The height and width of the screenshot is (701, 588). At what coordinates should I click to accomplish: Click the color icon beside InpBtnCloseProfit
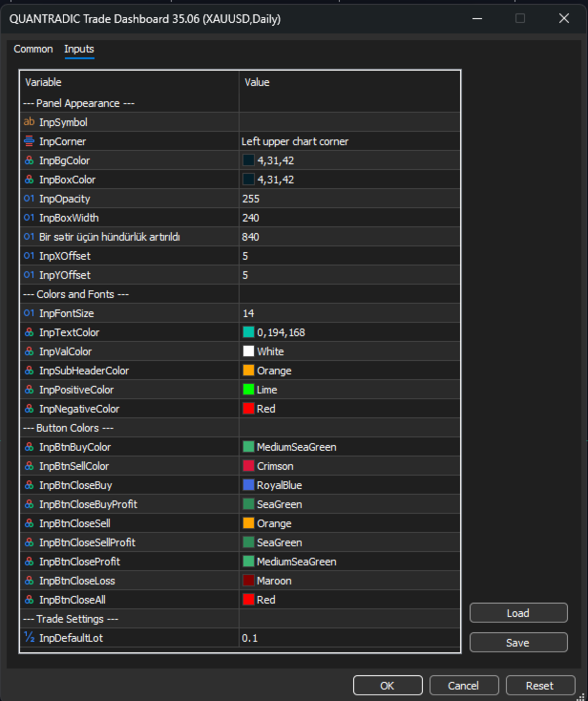tap(29, 562)
